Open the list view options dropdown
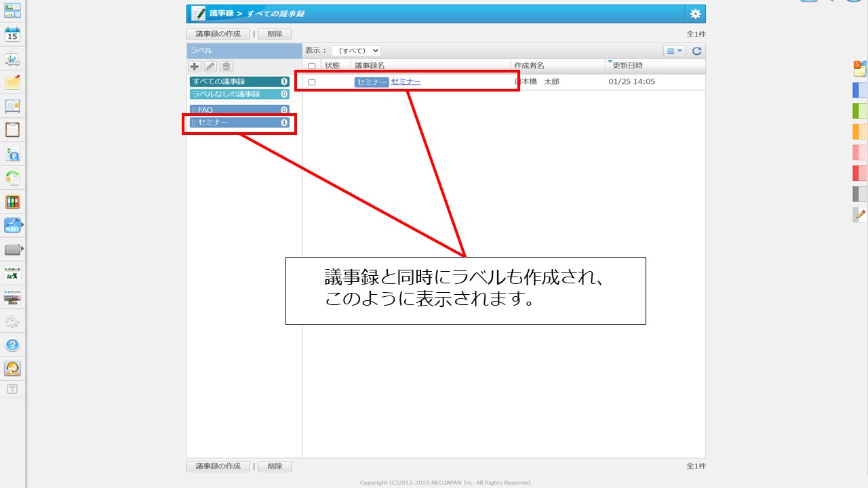Viewport: 868px width, 488px height. point(675,51)
